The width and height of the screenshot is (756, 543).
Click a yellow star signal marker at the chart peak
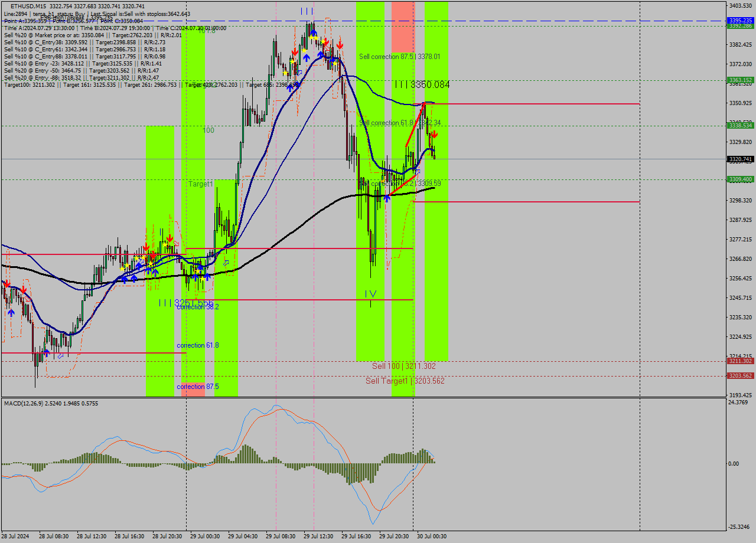click(x=311, y=37)
